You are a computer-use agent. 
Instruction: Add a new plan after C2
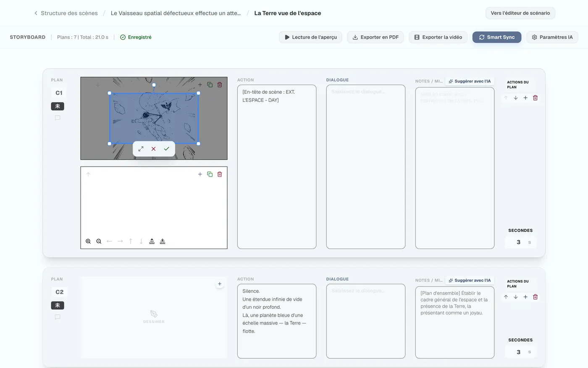click(525, 297)
